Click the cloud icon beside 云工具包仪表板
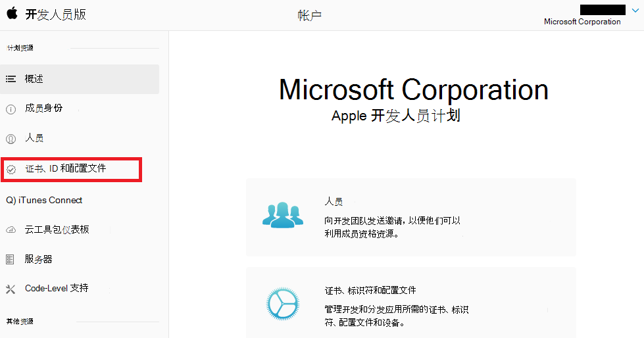The height and width of the screenshot is (338, 644). click(11, 230)
